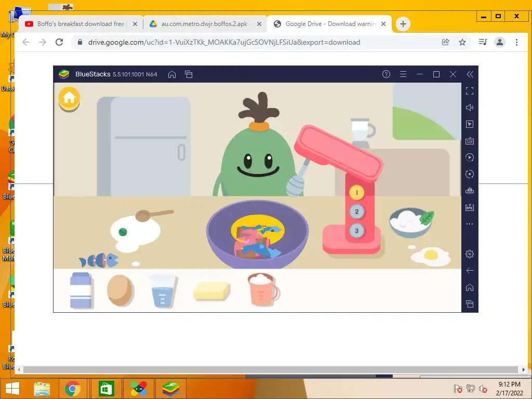Toggle BlueStacks fullscreen mode

pyautogui.click(x=470, y=91)
